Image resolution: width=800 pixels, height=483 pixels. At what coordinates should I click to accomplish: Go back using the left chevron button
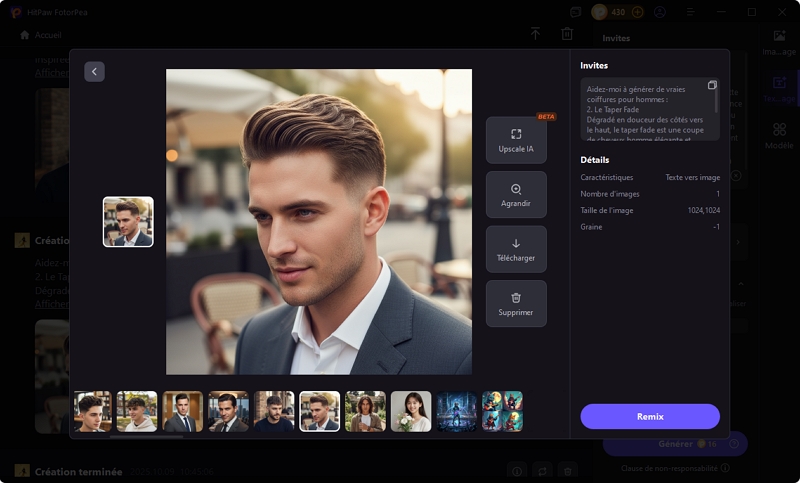coord(94,72)
